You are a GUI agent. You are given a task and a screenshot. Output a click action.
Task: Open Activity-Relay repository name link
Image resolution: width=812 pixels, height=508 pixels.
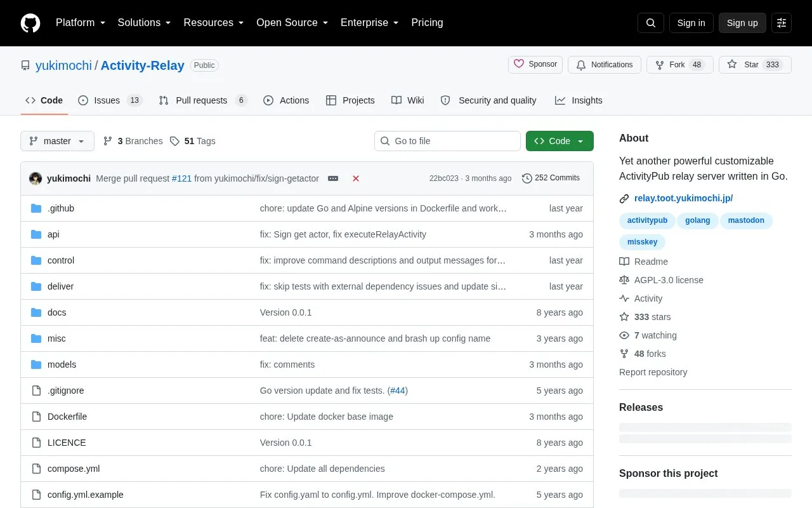click(142, 65)
